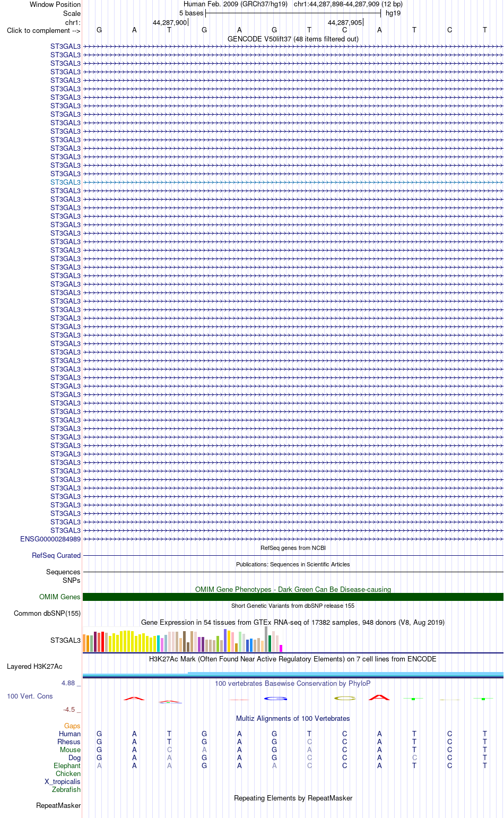
Task: Click the Sequences track label
Action: coord(63,572)
